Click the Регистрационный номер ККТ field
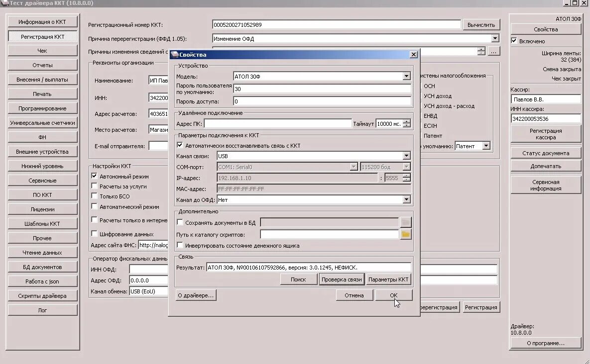The height and width of the screenshot is (364, 590). coord(337,25)
